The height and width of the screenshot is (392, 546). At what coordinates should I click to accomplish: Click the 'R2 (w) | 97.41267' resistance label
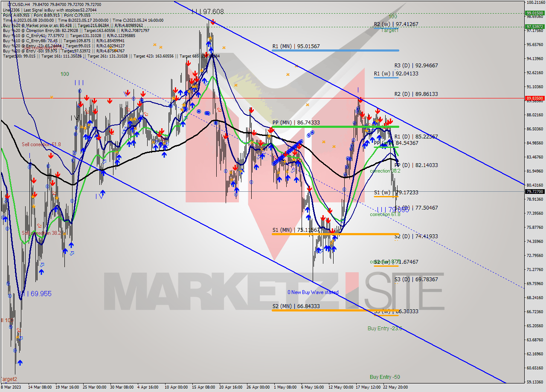(x=396, y=24)
